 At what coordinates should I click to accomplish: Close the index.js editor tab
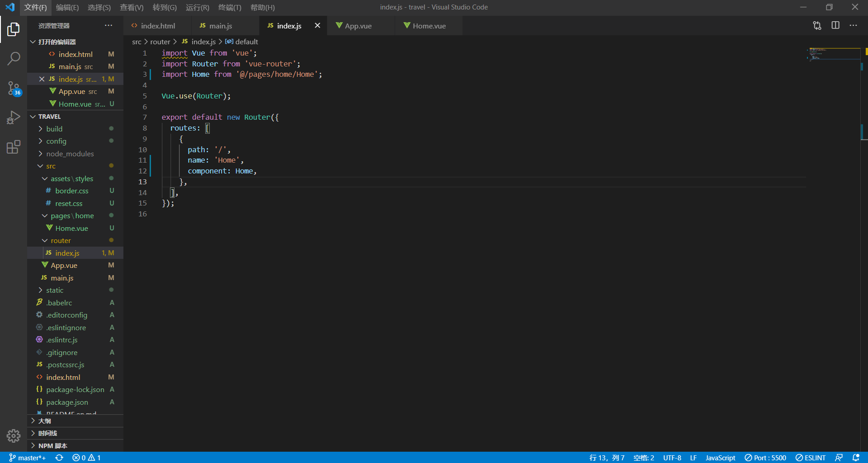(317, 26)
